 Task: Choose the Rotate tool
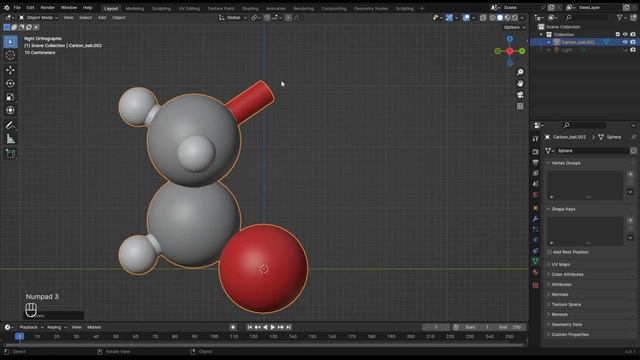(x=11, y=83)
